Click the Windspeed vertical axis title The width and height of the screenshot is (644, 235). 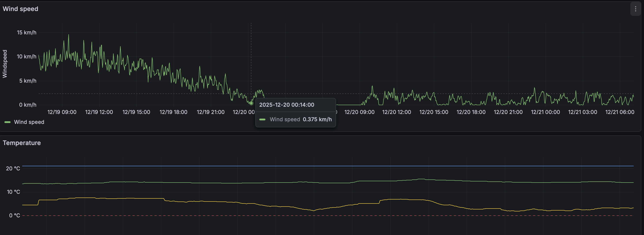pyautogui.click(x=5, y=64)
